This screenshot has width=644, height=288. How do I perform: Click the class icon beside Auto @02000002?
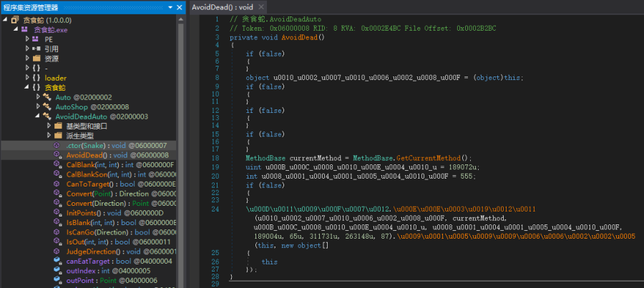click(x=47, y=97)
